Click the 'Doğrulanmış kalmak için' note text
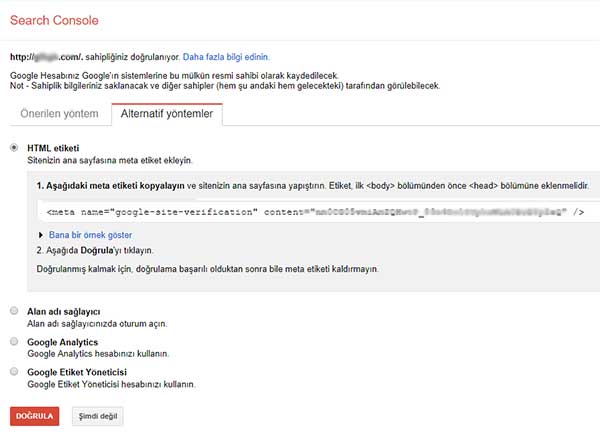600x438 pixels. (x=207, y=269)
